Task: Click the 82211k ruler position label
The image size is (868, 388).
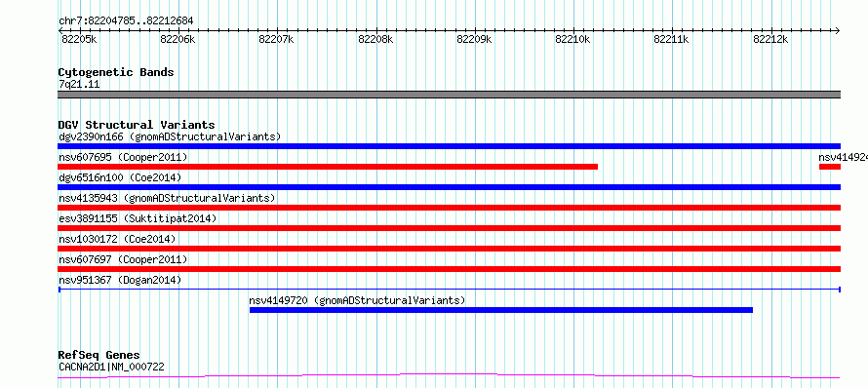Action: (671, 39)
